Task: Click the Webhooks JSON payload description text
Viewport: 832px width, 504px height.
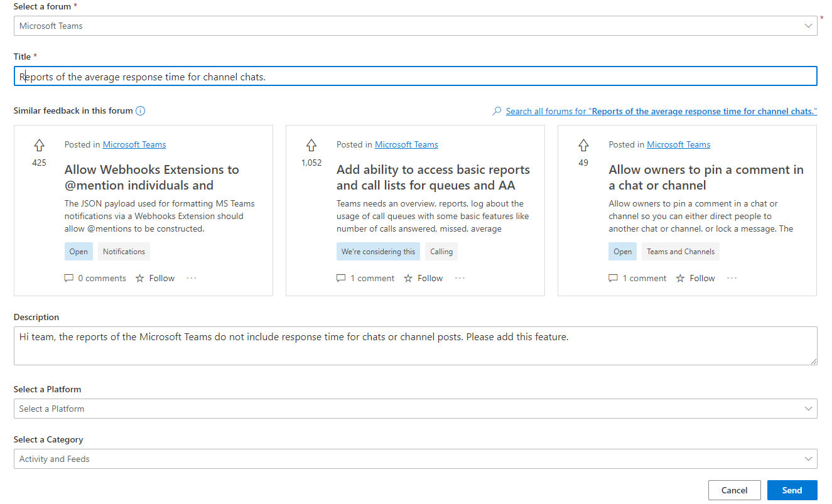Action: (x=159, y=216)
